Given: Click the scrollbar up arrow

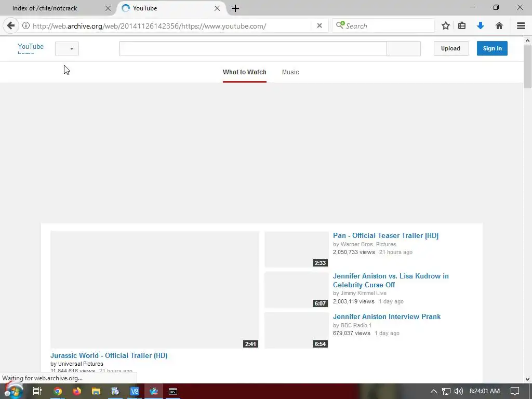Looking at the screenshot, I should click(x=528, y=41).
